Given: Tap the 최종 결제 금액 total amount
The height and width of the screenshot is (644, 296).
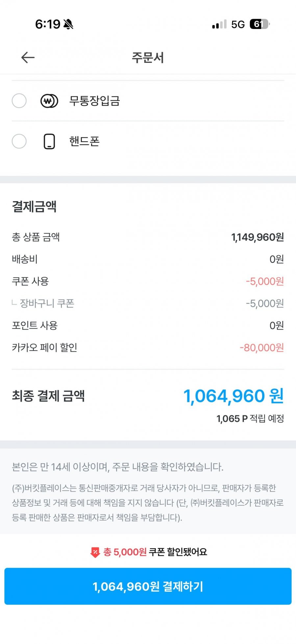Looking at the screenshot, I should click(233, 396).
